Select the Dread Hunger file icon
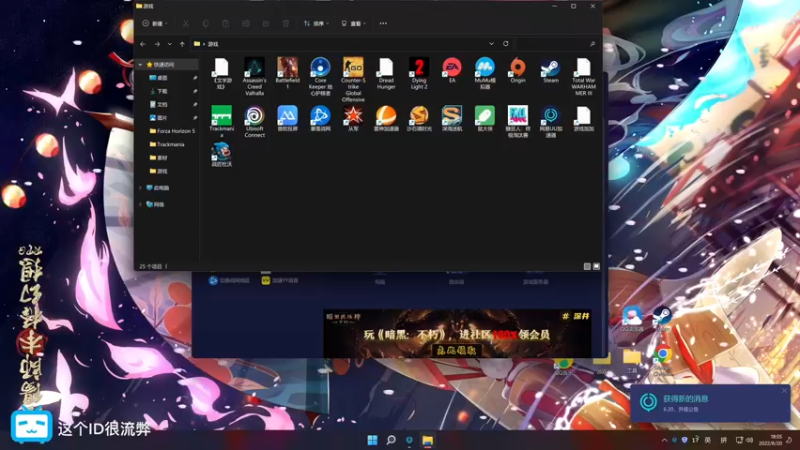Viewport: 800px width, 450px height. [386, 67]
